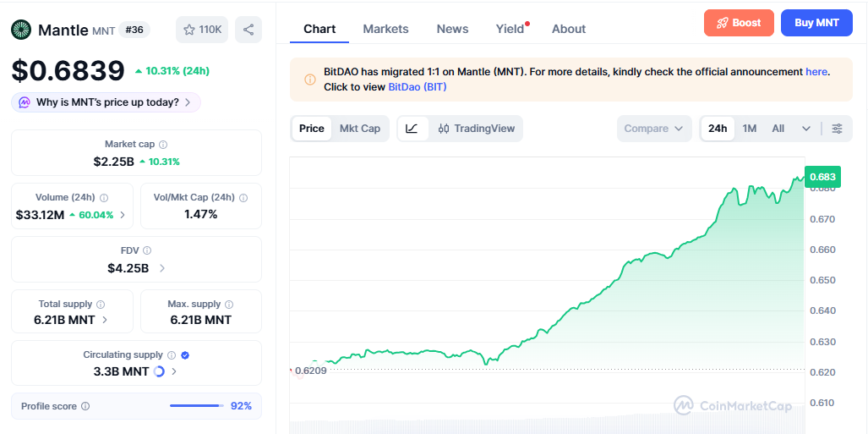868x434 pixels.
Task: Open Max. supply info icon
Action: click(x=229, y=305)
